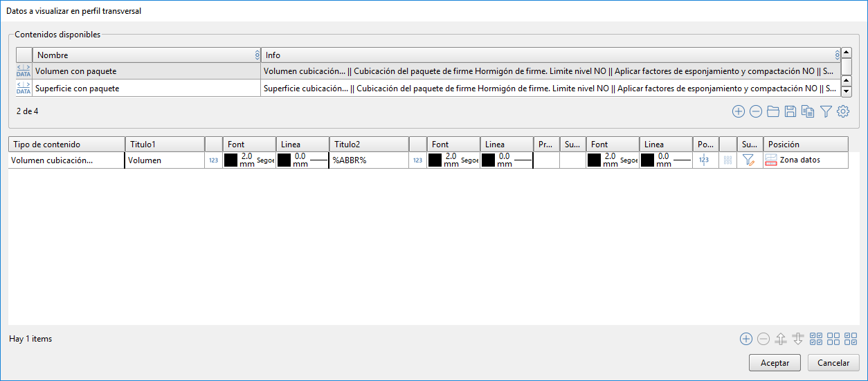Move item down with down-arrow icon

coord(798,339)
